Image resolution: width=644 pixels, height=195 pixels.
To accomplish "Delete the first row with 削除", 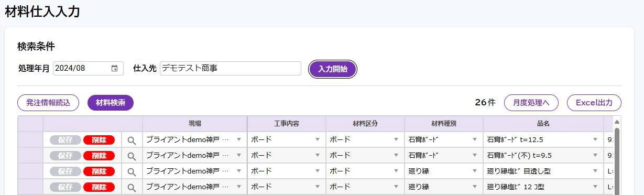I will tap(99, 140).
